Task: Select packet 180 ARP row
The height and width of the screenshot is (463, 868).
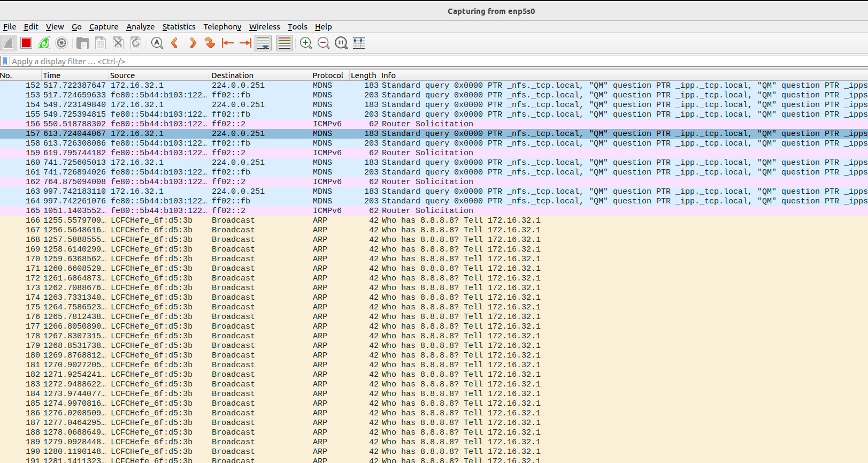Action: [x=434, y=355]
